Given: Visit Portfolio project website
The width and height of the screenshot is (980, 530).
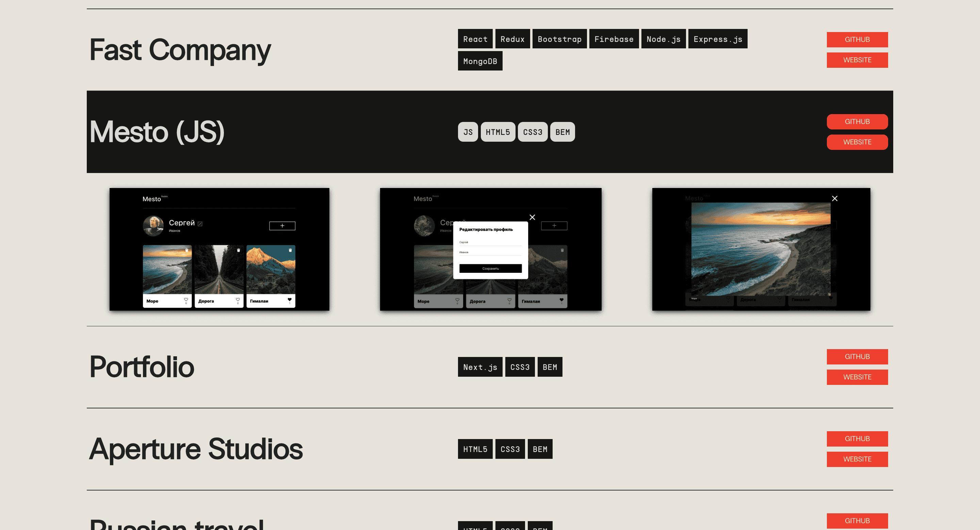Looking at the screenshot, I should [857, 377].
